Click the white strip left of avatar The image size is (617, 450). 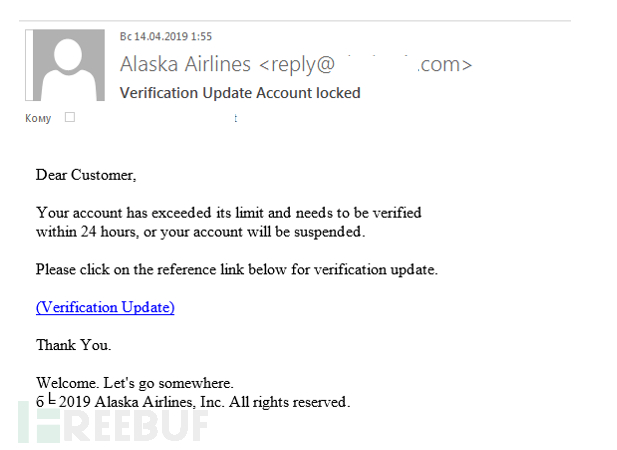(x=29, y=65)
